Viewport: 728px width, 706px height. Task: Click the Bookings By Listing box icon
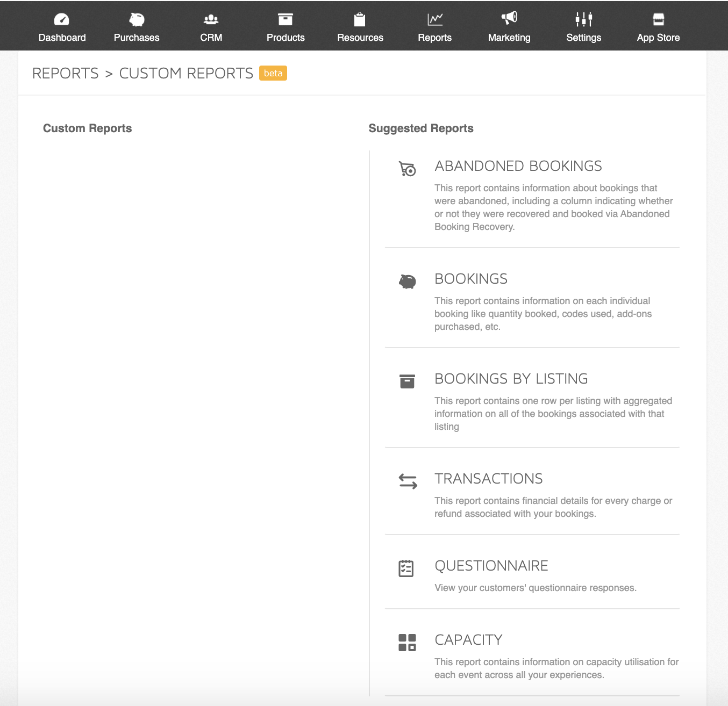pyautogui.click(x=407, y=381)
